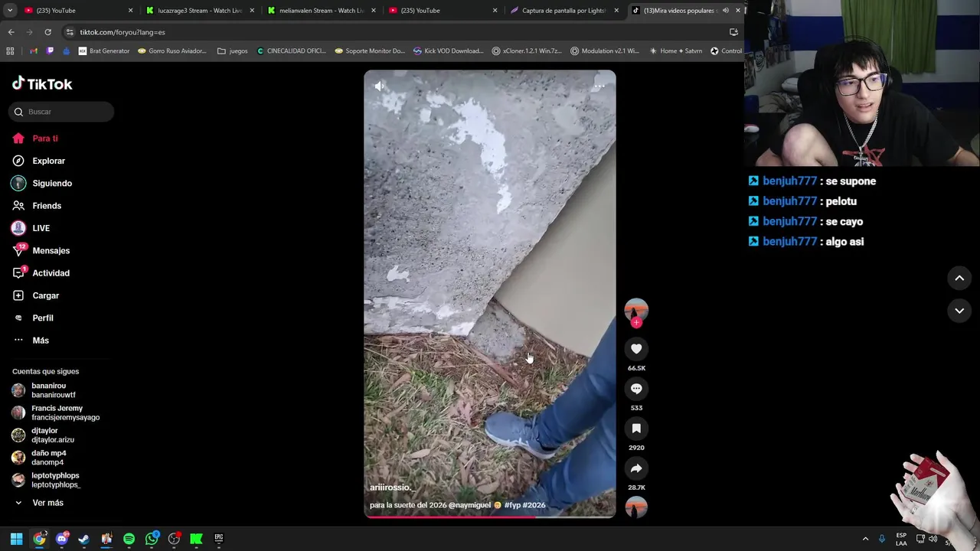Viewport: 980px width, 551px height.
Task: Open Discord from the taskbar
Action: [x=61, y=539]
